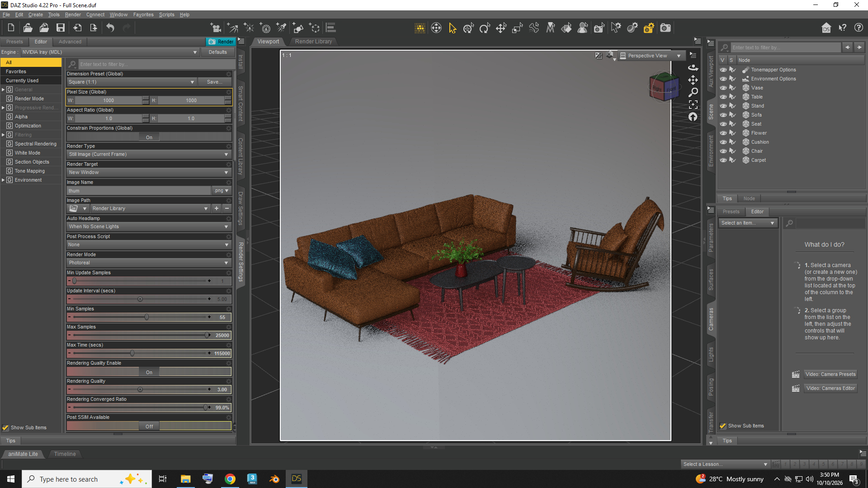
Task: Open the Engine NVIDIA Iray dropdown
Action: tap(110, 52)
